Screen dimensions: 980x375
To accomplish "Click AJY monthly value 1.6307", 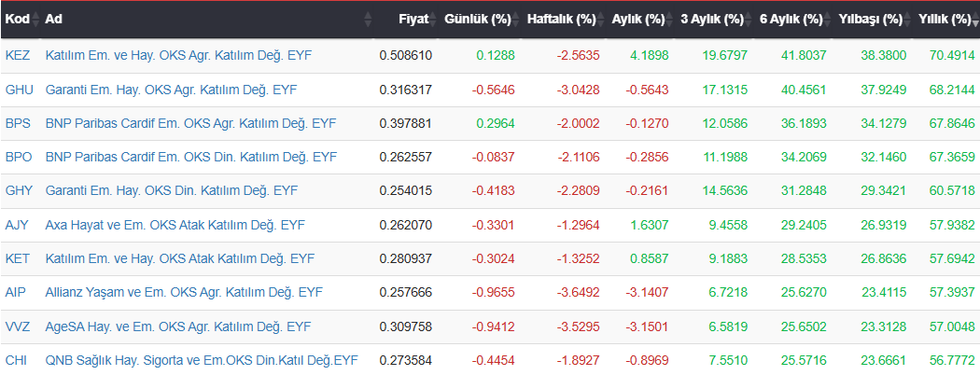I will 650,225.
